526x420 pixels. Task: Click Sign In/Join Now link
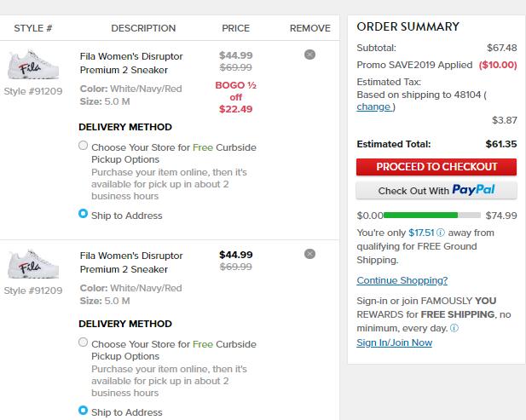point(394,342)
